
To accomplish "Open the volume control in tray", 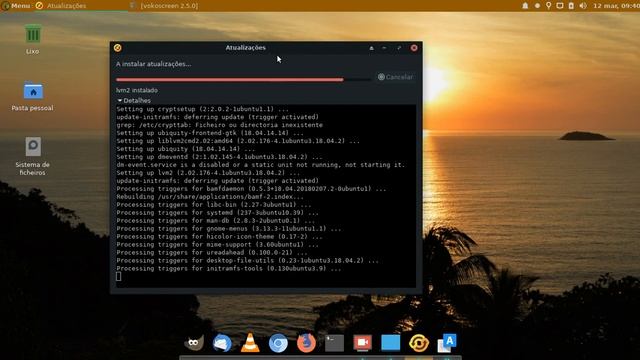I will (x=583, y=6).
